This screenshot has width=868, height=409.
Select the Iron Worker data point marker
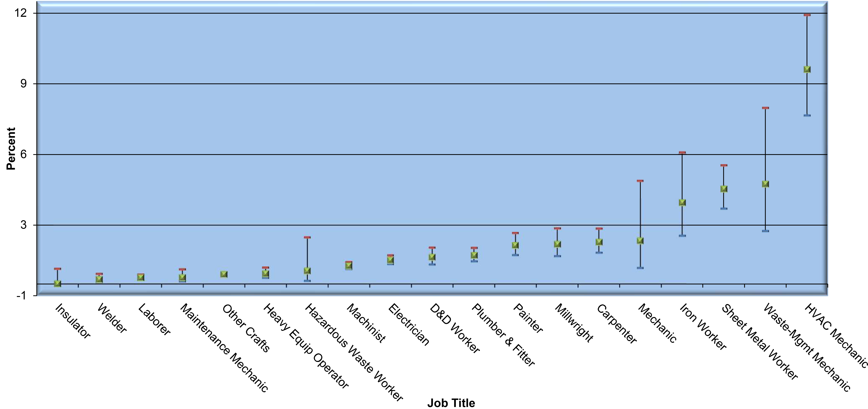click(682, 202)
